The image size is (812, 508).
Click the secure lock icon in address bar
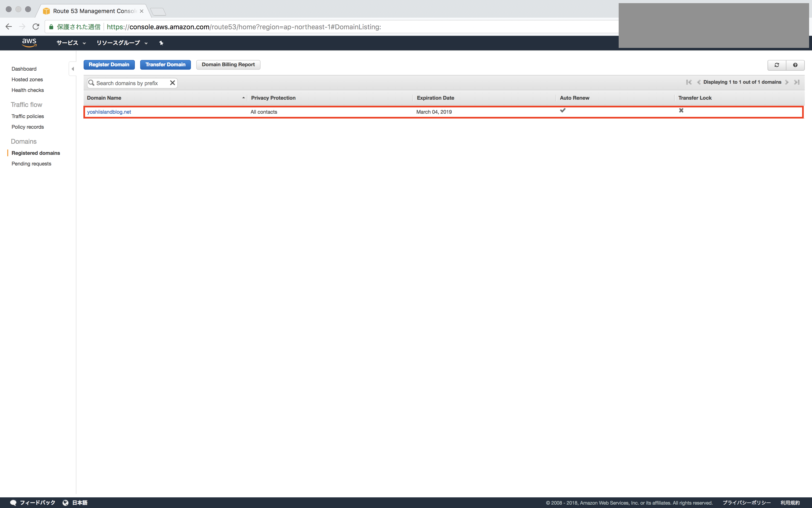pos(51,27)
